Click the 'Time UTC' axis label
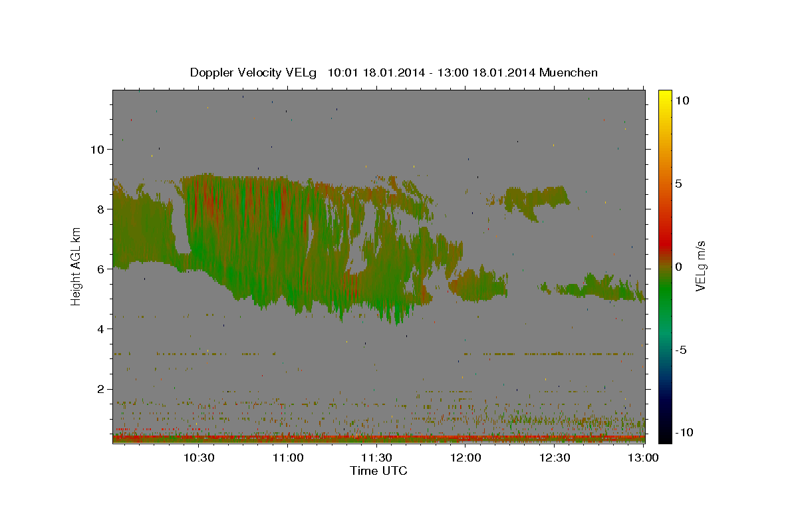The image size is (798, 532). (x=378, y=471)
